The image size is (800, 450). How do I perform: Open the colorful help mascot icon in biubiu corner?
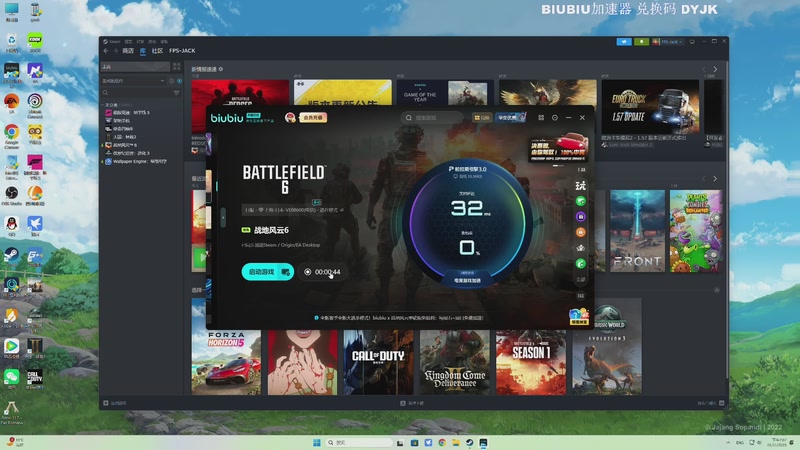[579, 317]
